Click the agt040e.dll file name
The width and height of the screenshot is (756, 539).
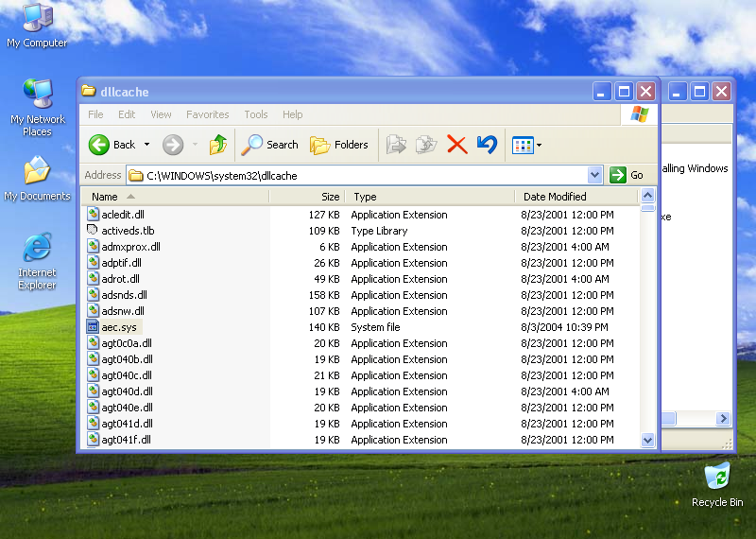pyautogui.click(x=127, y=408)
